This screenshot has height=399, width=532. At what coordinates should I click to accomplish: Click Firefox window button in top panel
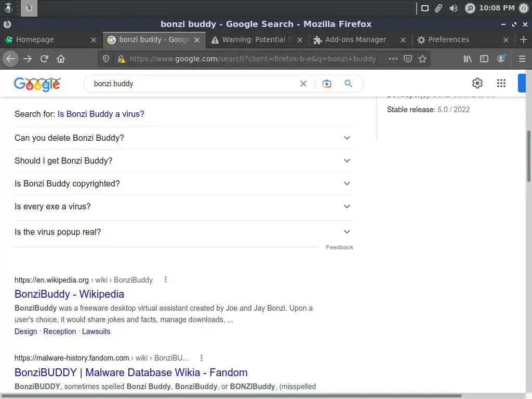29,8
